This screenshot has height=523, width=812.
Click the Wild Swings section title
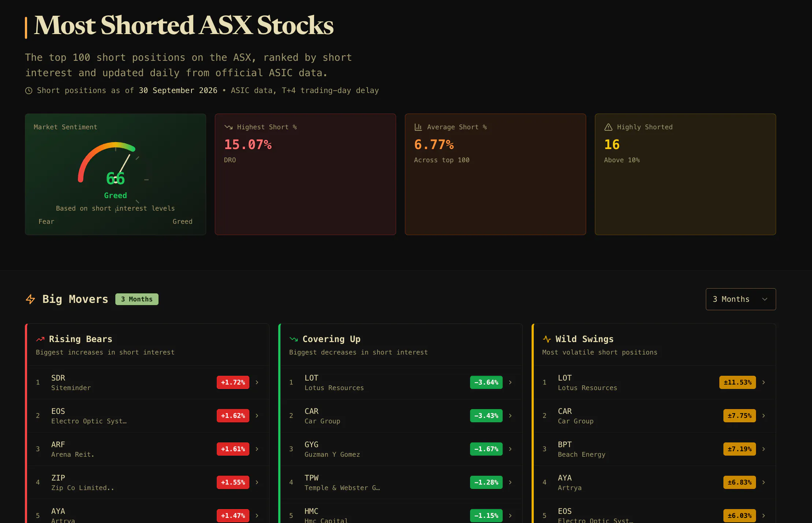click(x=584, y=339)
